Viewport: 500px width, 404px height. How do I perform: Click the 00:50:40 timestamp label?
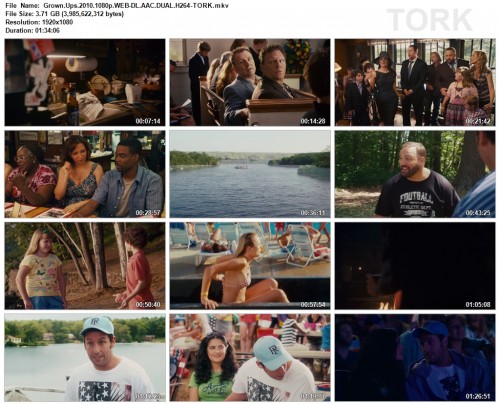(x=148, y=305)
